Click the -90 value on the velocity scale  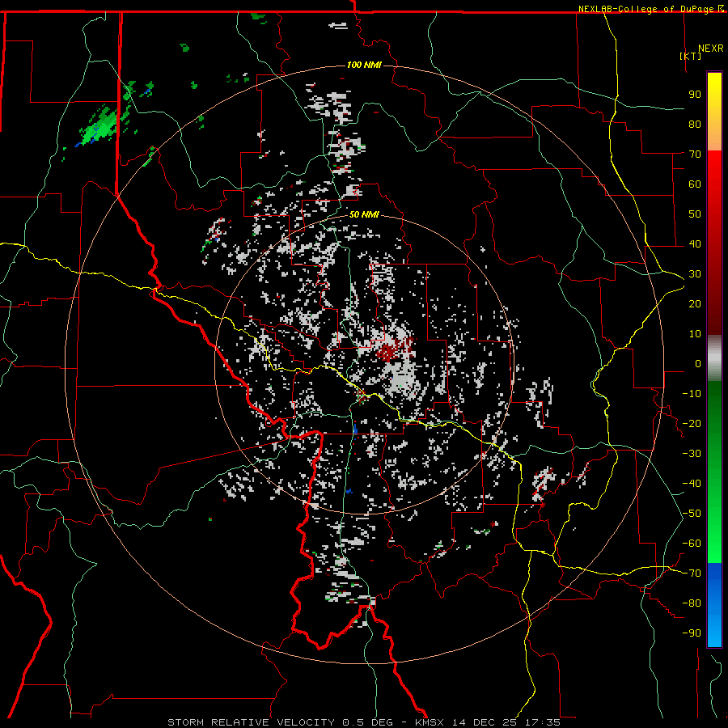click(692, 633)
